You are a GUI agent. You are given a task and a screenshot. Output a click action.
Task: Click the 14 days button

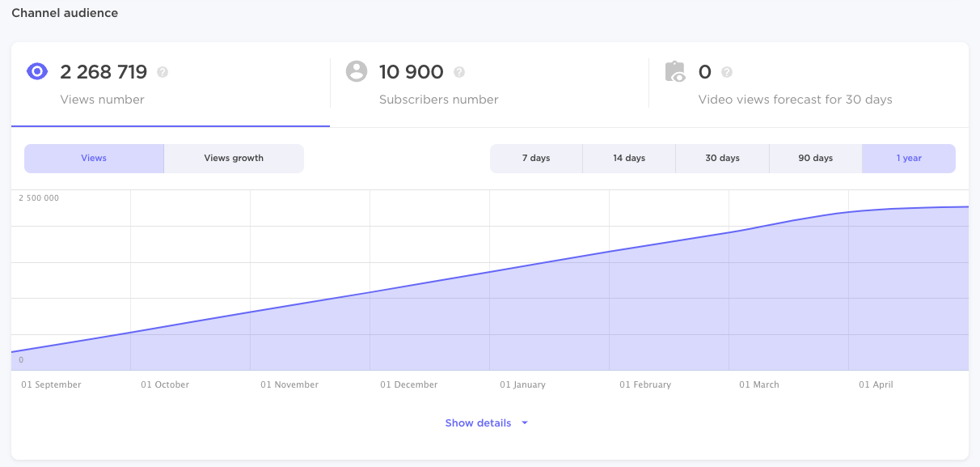629,158
